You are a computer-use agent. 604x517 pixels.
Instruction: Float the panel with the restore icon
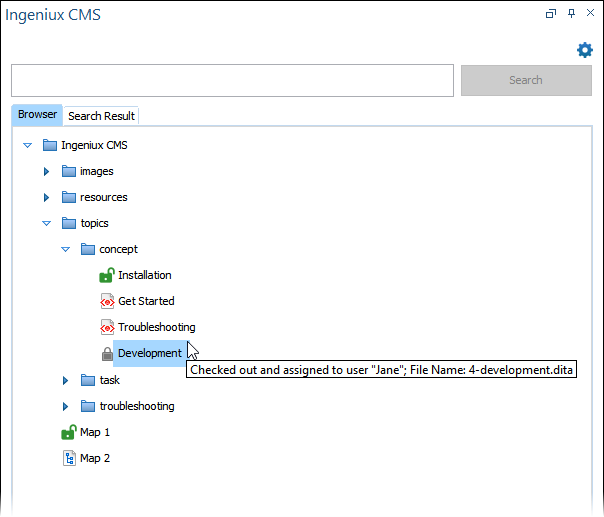point(551,14)
